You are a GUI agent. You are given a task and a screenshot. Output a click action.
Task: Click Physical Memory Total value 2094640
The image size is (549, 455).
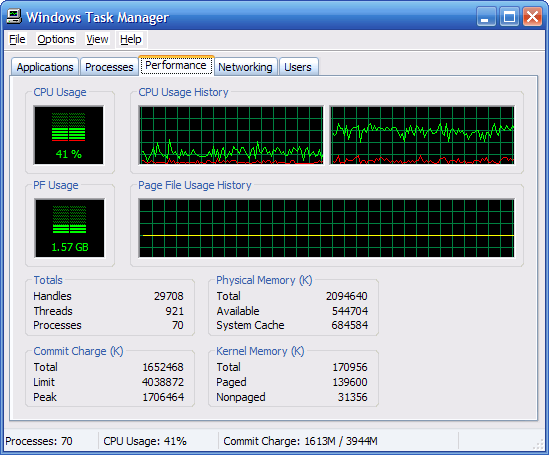click(347, 296)
